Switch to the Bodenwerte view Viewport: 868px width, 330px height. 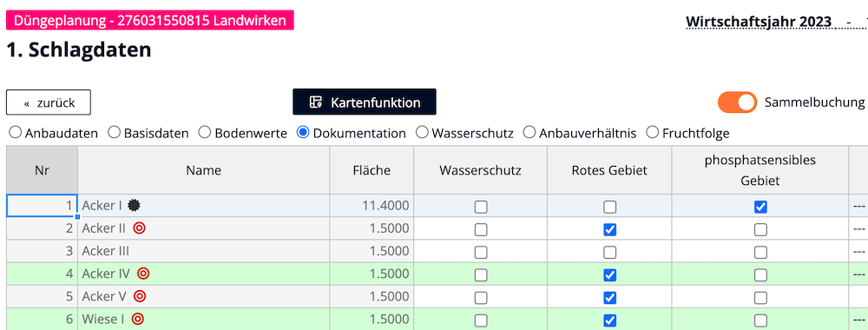205,133
